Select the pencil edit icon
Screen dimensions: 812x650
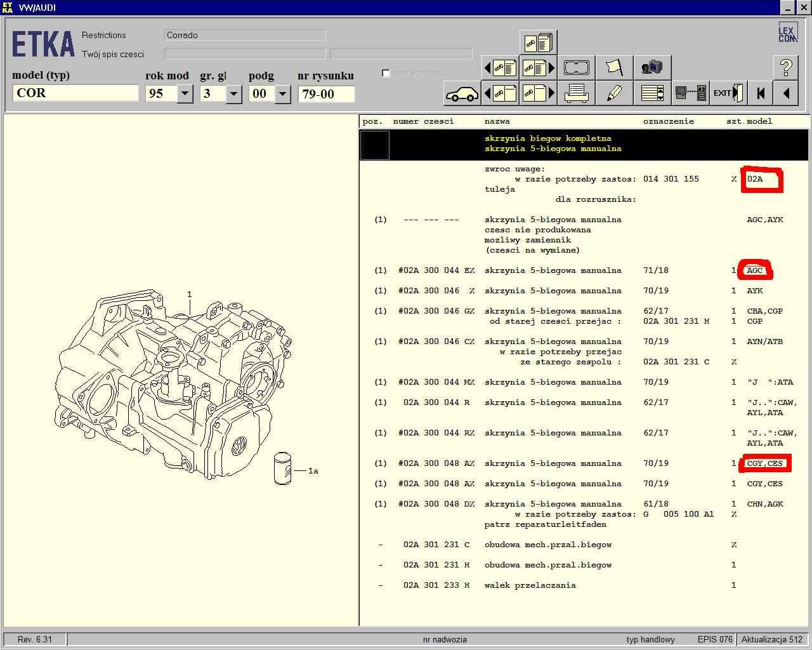[x=614, y=93]
